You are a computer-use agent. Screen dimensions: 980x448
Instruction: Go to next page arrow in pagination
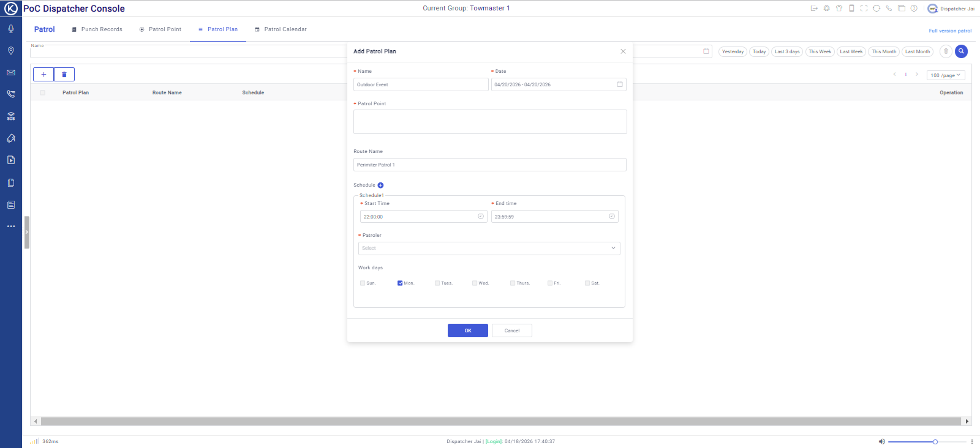tap(917, 75)
